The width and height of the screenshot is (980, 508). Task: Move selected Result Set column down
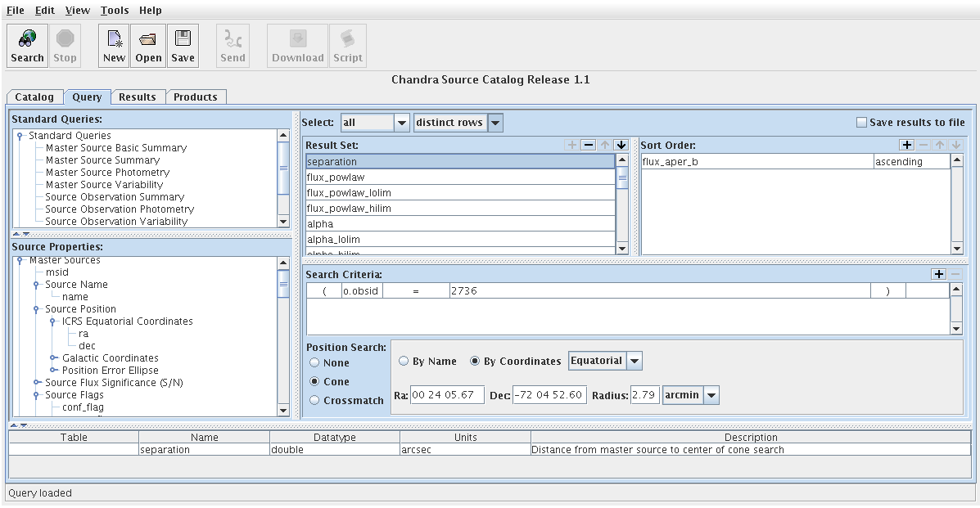pos(621,145)
